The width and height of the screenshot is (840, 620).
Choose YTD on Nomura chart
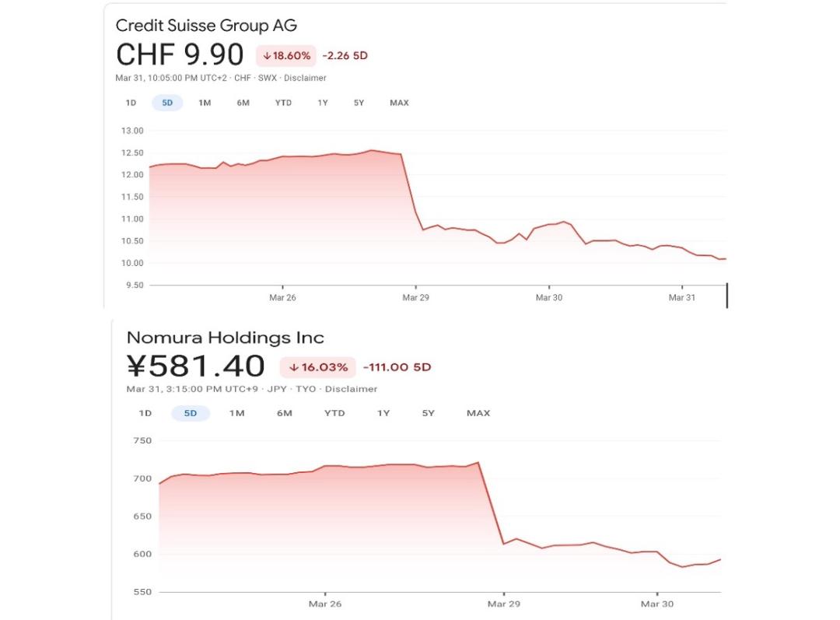coord(334,413)
